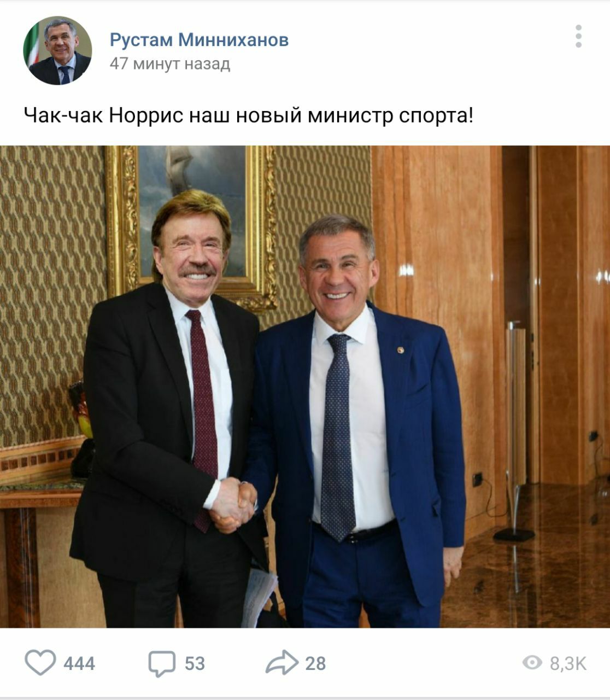Share the post using the arrow icon
This screenshot has width=610, height=700.
(282, 662)
